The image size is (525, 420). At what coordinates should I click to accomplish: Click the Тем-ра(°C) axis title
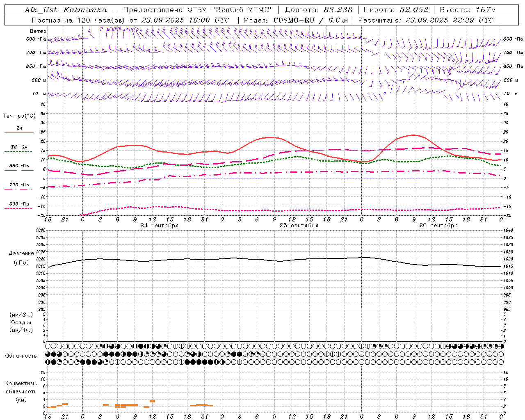coord(19,116)
